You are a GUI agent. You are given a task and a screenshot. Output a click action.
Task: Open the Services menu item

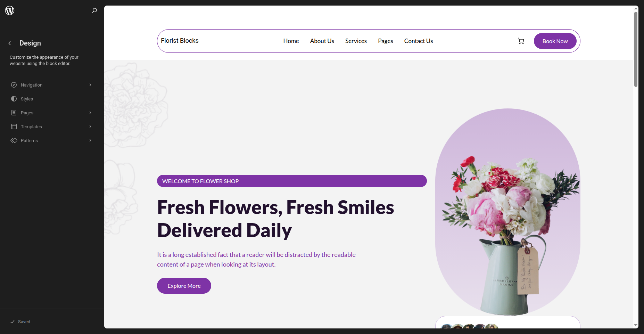pyautogui.click(x=356, y=41)
